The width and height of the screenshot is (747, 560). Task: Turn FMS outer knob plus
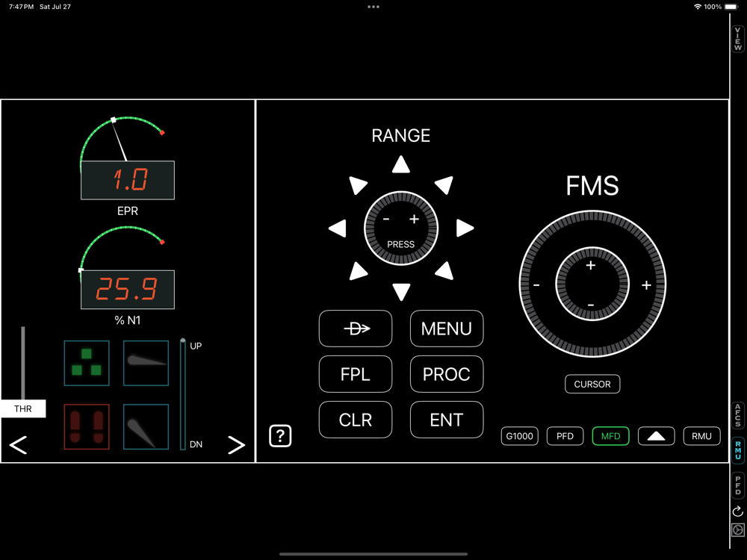pos(646,285)
